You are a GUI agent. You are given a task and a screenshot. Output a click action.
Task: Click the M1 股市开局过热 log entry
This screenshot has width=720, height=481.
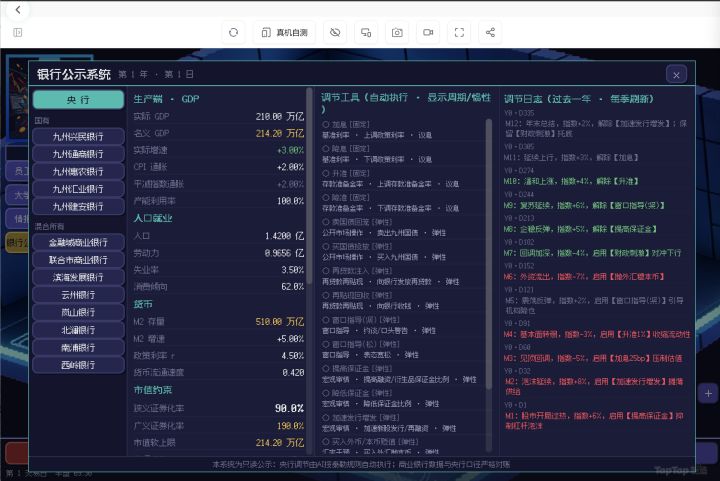point(594,421)
